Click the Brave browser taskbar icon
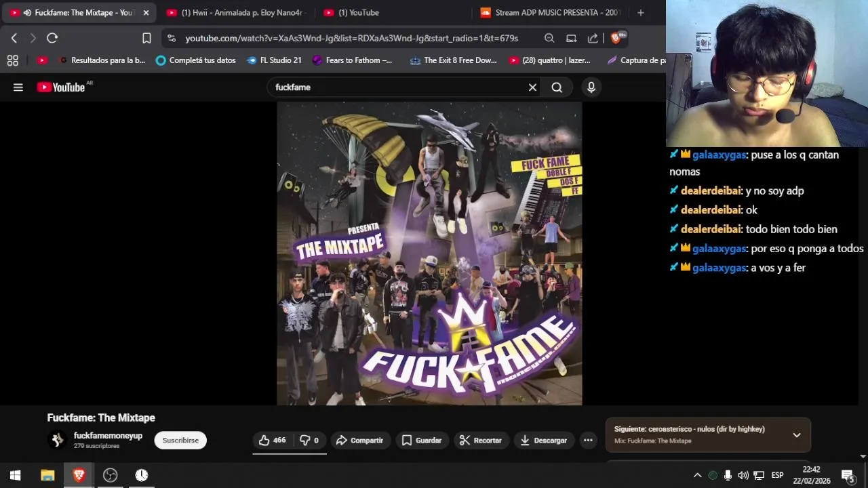 79,475
